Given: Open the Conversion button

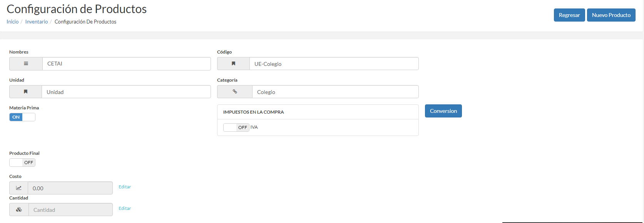Looking at the screenshot, I should (443, 111).
